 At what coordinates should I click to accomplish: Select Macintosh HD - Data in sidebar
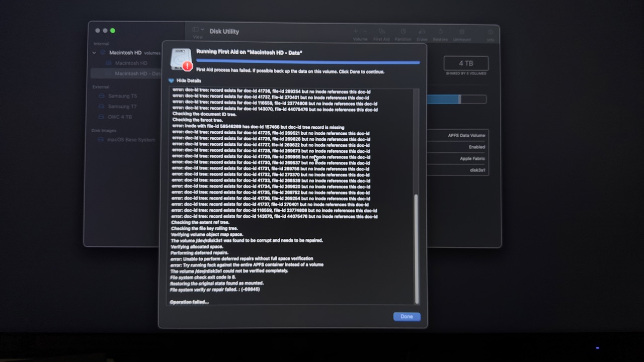click(x=126, y=73)
